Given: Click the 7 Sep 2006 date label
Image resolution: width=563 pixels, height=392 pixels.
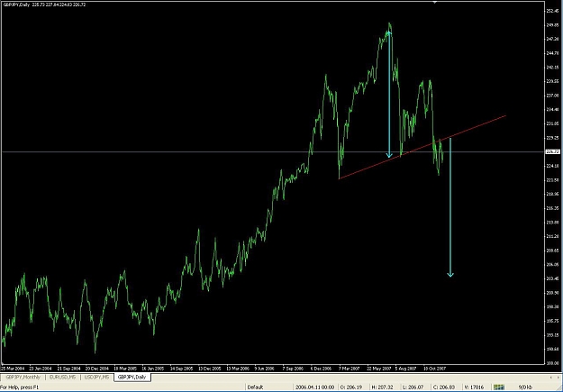Looking at the screenshot, I should pyautogui.click(x=294, y=369).
